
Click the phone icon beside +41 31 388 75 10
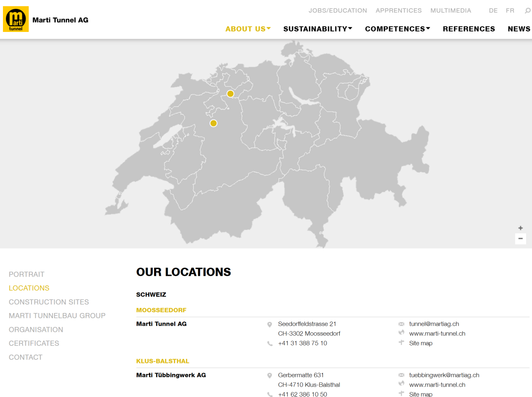(270, 344)
